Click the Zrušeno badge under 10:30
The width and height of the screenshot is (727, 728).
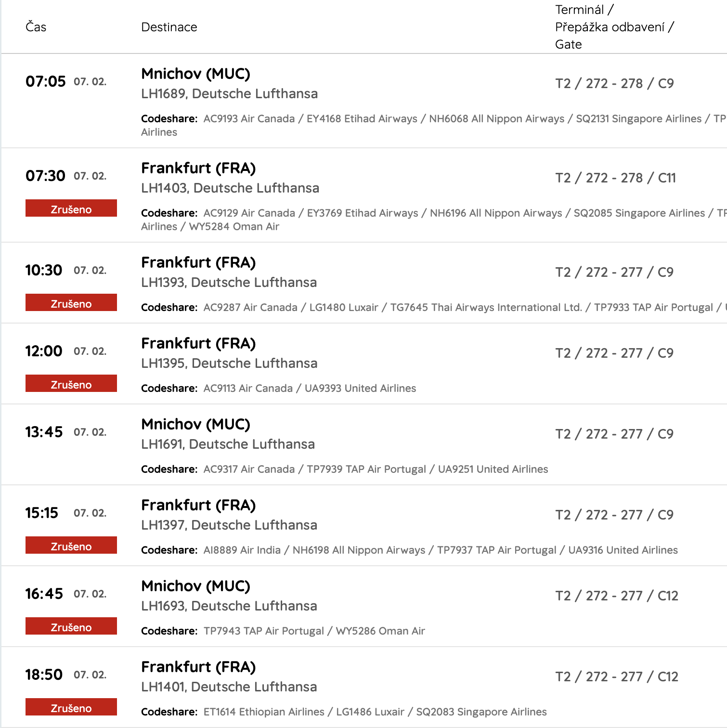click(71, 303)
